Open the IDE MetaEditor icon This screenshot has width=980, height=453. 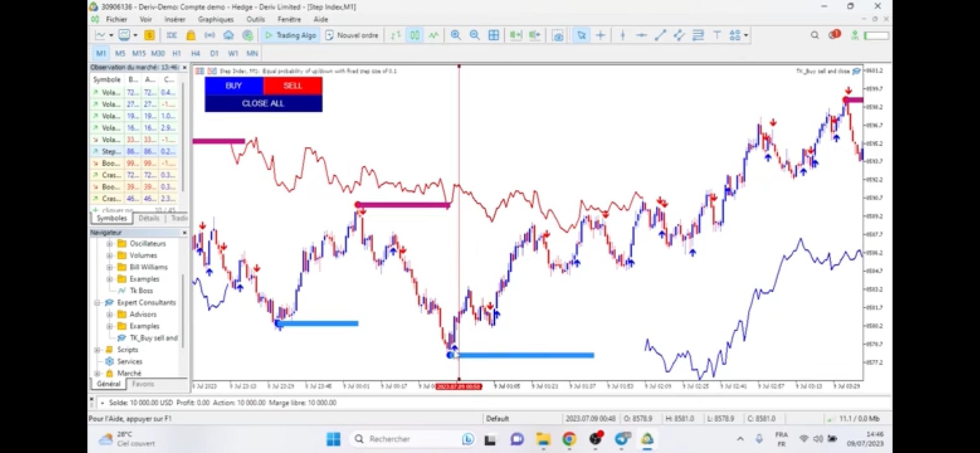tap(171, 36)
